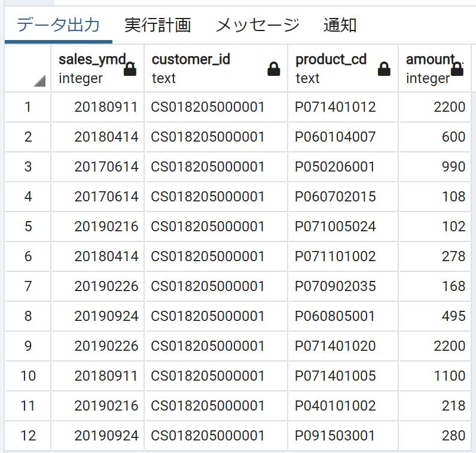Viewport: 476px width, 453px height.
Task: Select row number 3
Action: point(28,167)
